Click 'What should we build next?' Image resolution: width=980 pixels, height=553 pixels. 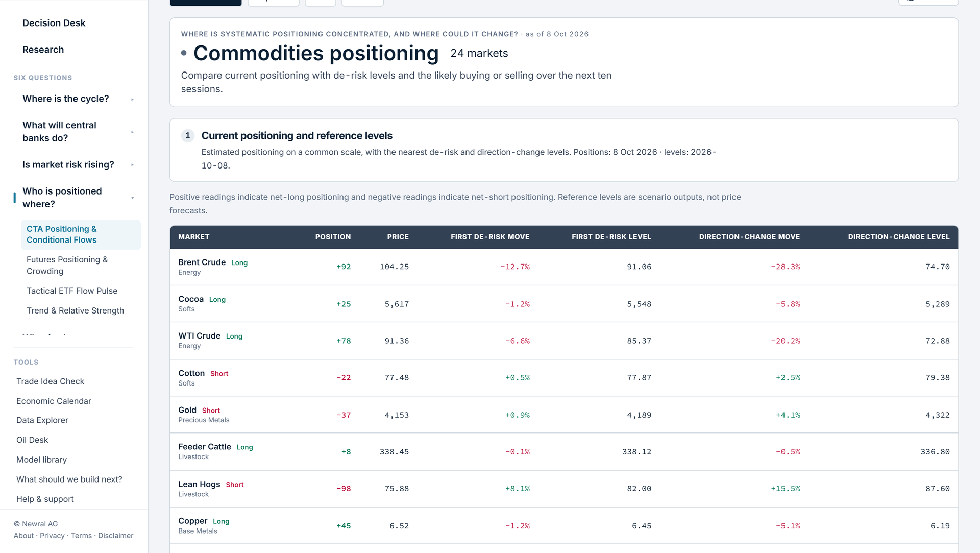(69, 479)
